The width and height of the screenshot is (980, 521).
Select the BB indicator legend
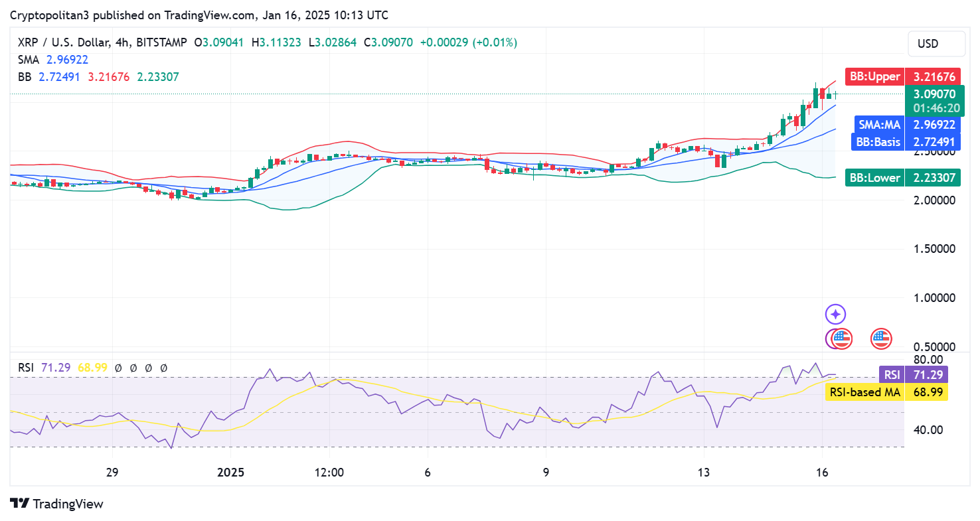pyautogui.click(x=25, y=77)
